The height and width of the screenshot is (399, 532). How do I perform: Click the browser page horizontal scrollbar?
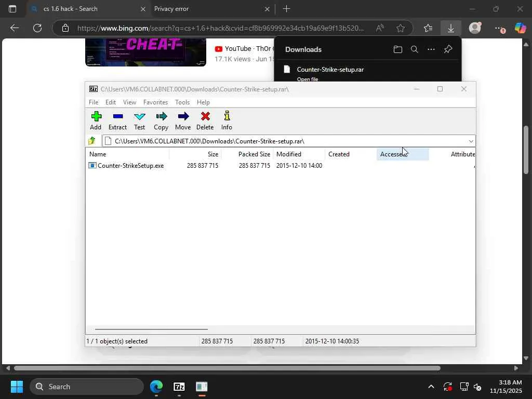tap(227, 368)
